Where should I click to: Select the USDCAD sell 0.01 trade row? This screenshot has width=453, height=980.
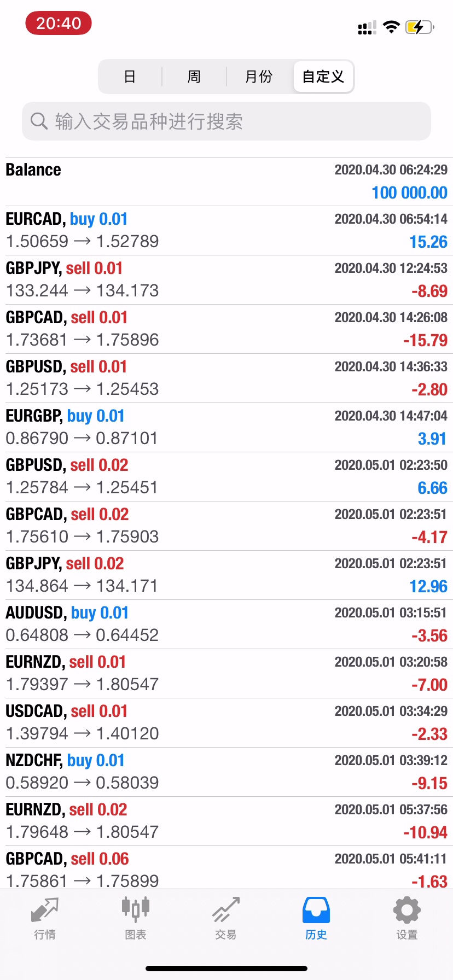[226, 722]
